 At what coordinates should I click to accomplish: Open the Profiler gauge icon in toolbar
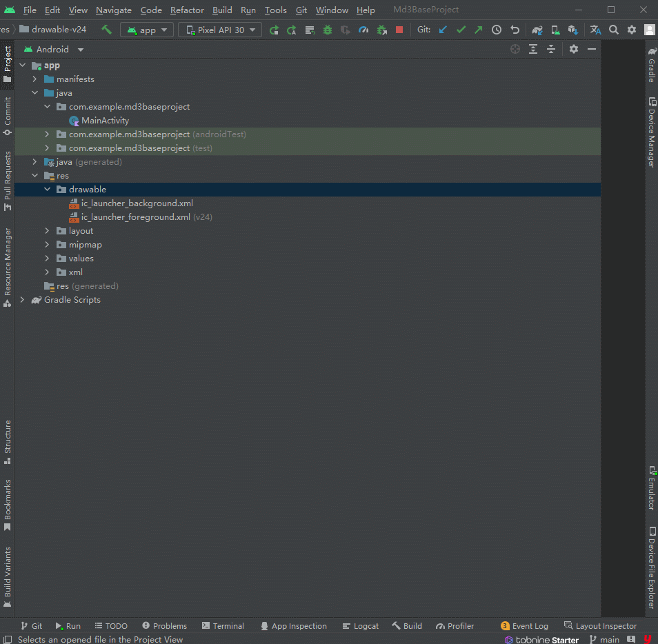[x=363, y=30]
